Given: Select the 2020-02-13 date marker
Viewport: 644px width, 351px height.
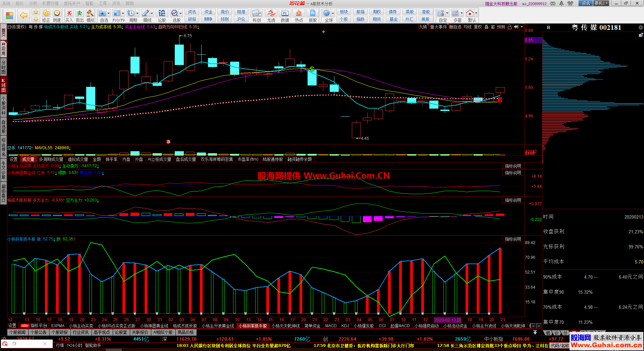Looking at the screenshot, I should (447, 320).
